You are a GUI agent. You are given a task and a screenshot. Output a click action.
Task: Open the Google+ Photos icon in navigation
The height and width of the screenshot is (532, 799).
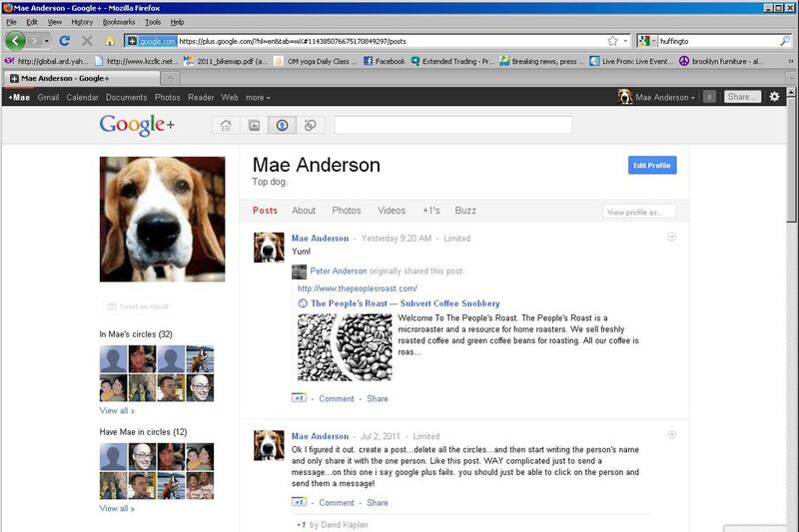coord(254,126)
